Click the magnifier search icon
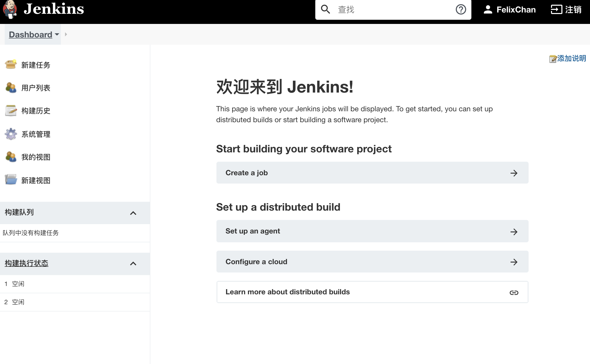 point(325,9)
